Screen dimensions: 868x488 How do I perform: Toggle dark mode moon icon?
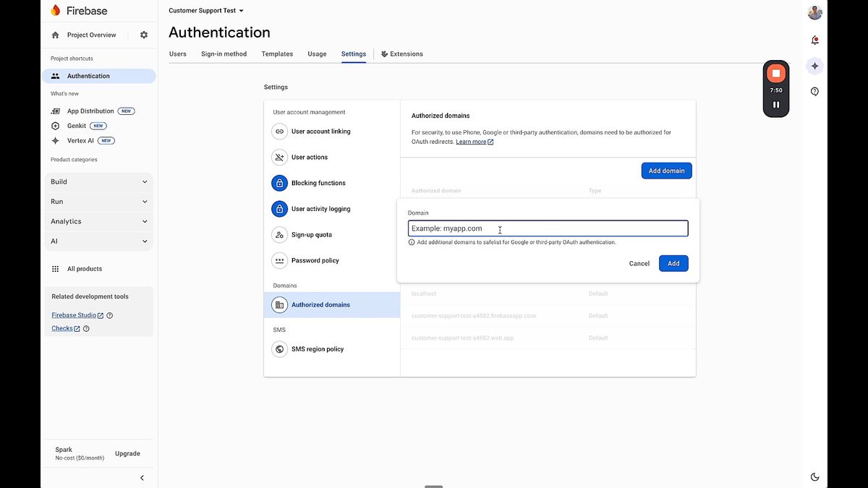815,476
